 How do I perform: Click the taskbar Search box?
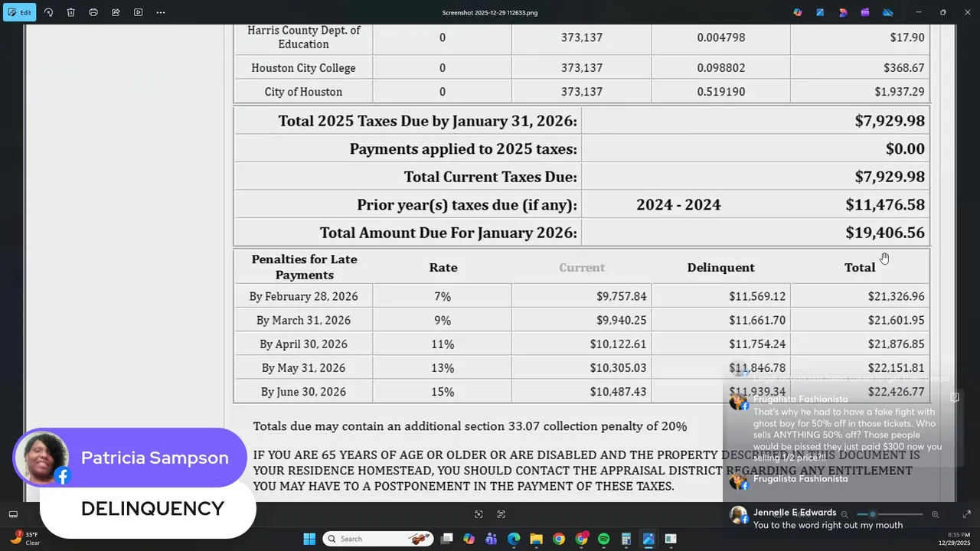[x=378, y=539]
